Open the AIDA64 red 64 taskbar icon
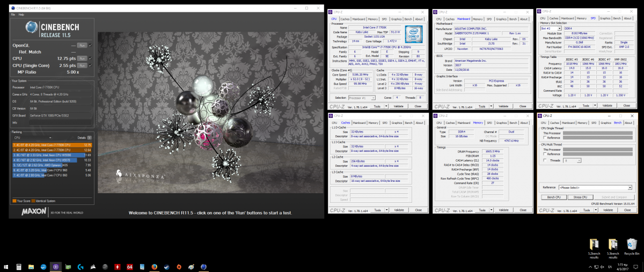The image size is (644, 272). (129, 267)
